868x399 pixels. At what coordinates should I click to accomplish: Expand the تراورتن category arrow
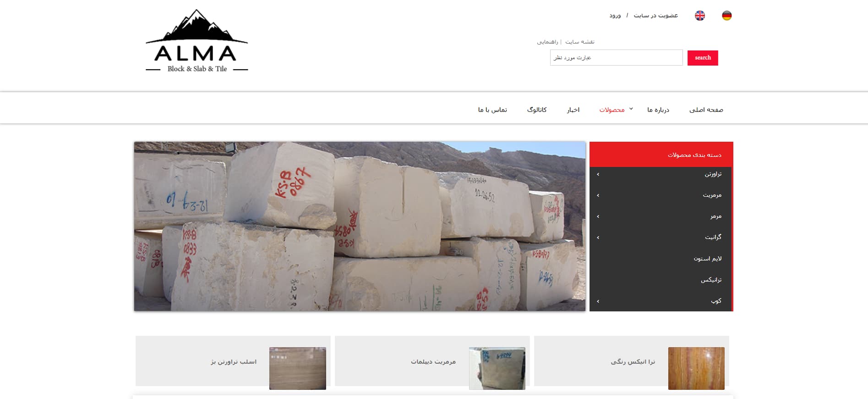(x=598, y=174)
